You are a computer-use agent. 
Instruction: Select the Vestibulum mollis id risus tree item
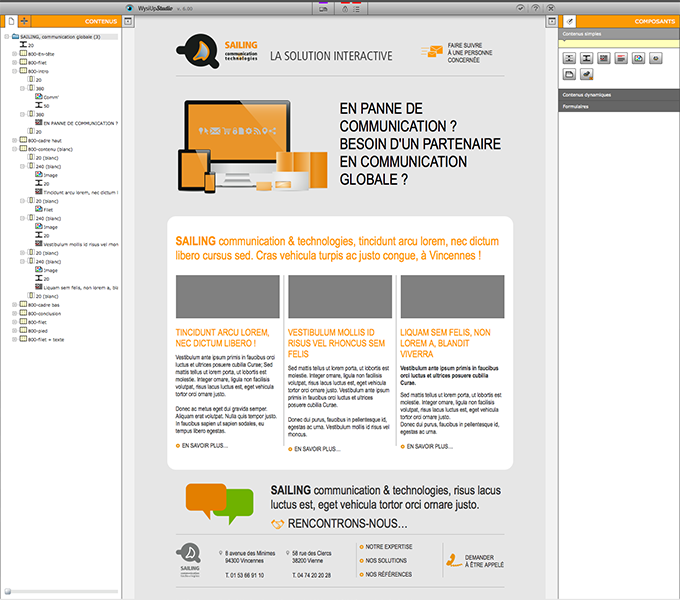coord(76,244)
